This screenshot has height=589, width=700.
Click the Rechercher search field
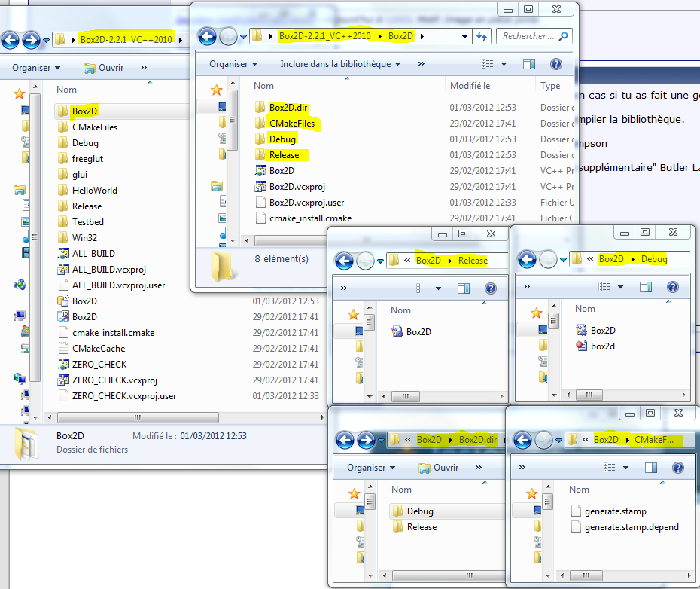click(x=534, y=36)
